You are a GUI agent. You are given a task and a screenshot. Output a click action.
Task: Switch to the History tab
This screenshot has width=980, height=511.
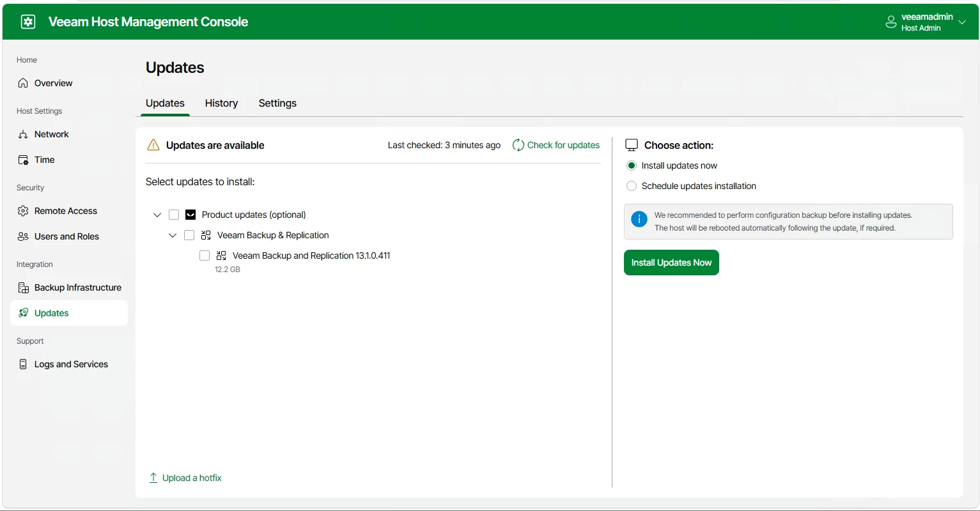click(221, 103)
